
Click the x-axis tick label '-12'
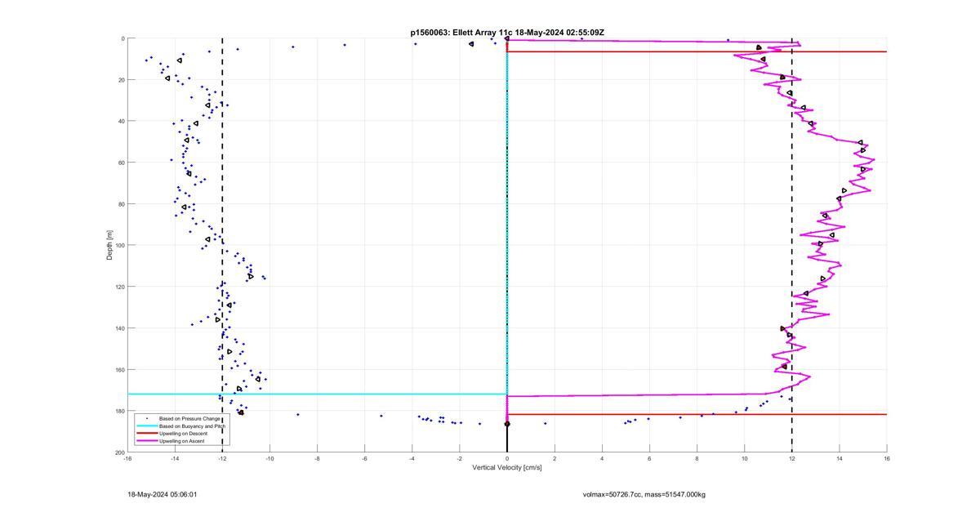(222, 458)
